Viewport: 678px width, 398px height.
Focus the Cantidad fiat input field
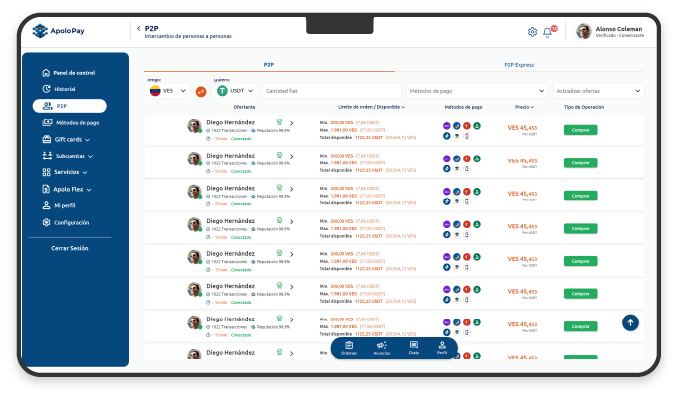click(332, 91)
